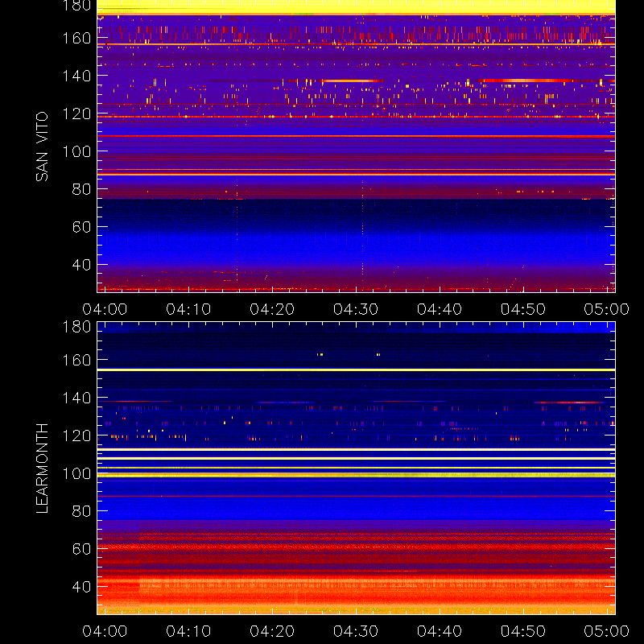
Task: Select the 120 frequency label on San Vito axis
Action: click(76, 114)
